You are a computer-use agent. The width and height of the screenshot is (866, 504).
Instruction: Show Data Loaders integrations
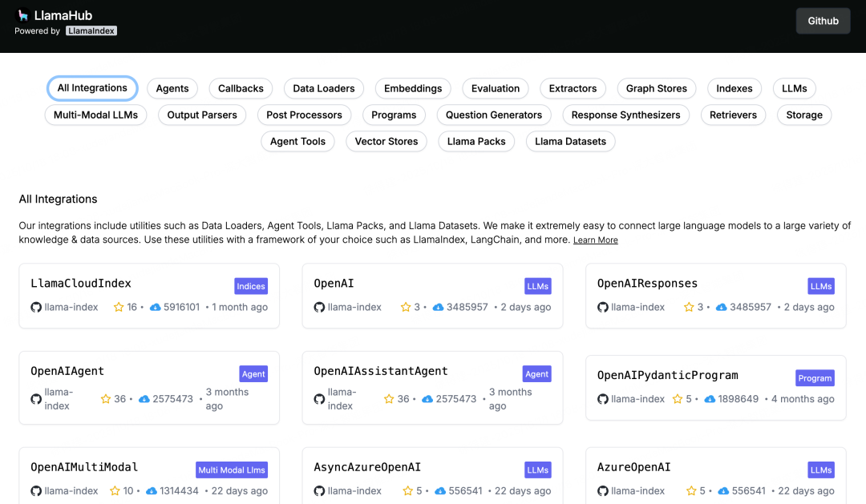click(324, 88)
